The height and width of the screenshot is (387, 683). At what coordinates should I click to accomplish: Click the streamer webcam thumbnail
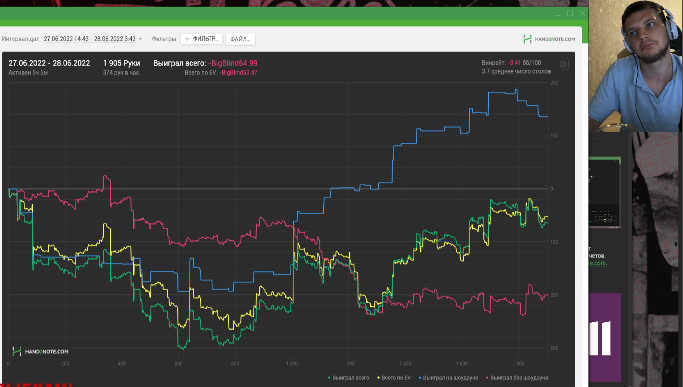point(636,65)
